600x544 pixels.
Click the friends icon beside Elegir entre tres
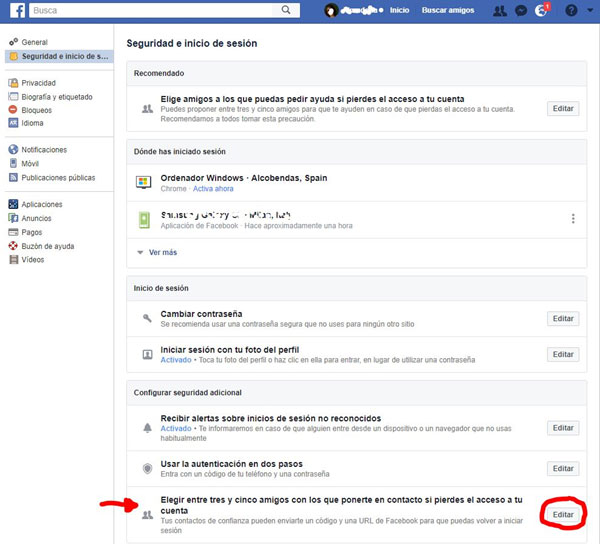point(147,516)
